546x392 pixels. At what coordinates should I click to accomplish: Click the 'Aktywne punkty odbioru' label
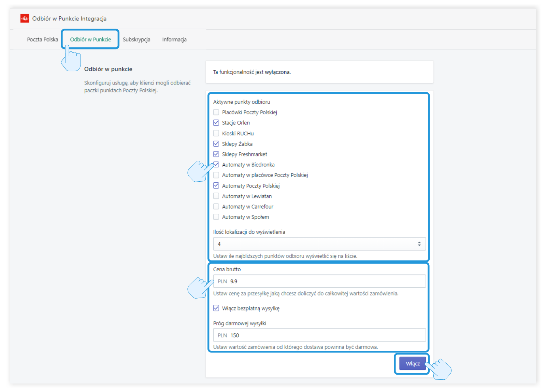(x=242, y=102)
